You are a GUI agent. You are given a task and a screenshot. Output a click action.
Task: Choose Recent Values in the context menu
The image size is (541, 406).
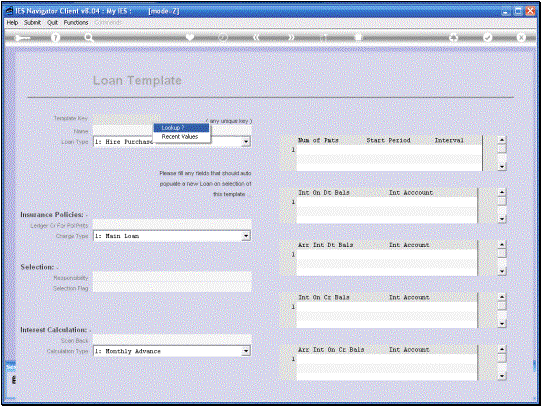181,137
